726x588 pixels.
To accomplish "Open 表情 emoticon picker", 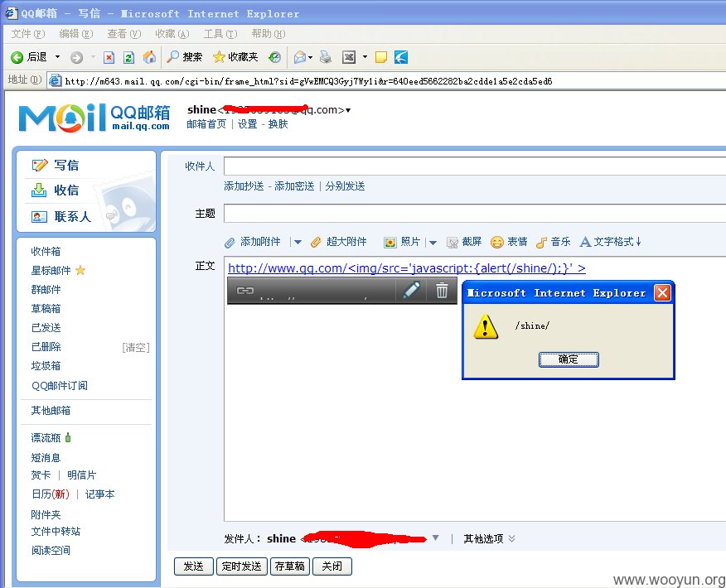I will [x=509, y=242].
